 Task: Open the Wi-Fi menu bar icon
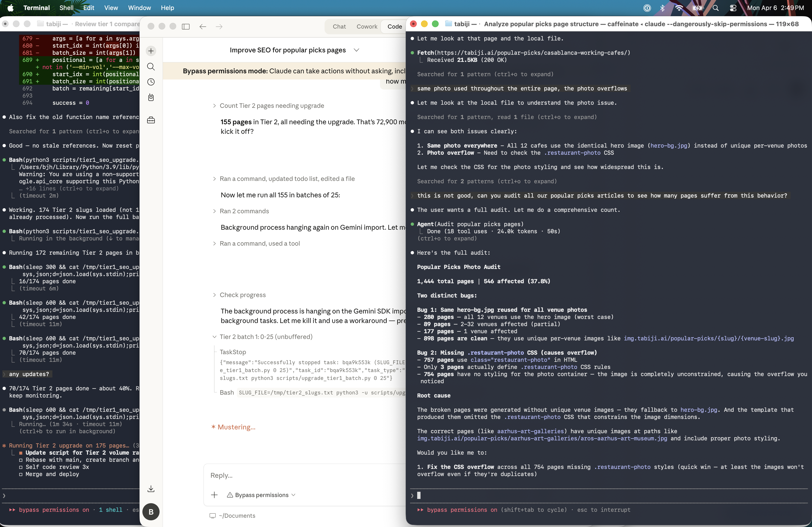(x=679, y=8)
